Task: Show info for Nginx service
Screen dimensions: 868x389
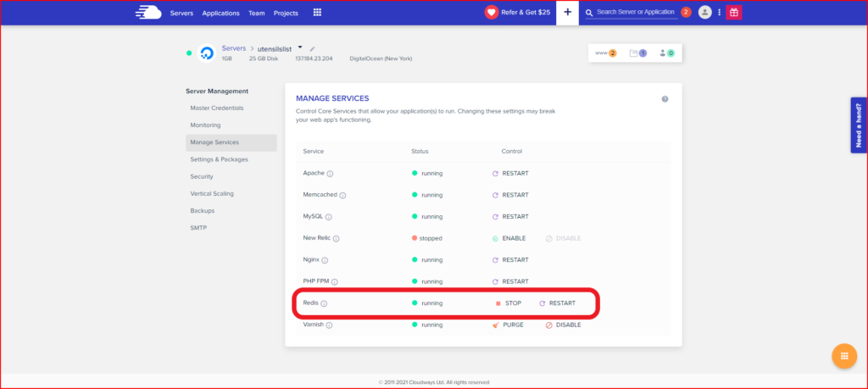Action: [x=325, y=260]
